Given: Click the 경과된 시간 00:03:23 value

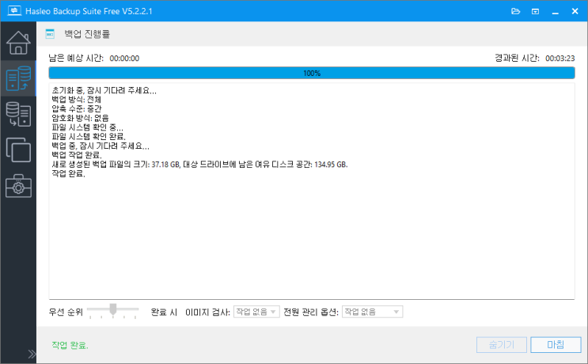Looking at the screenshot, I should 560,59.
